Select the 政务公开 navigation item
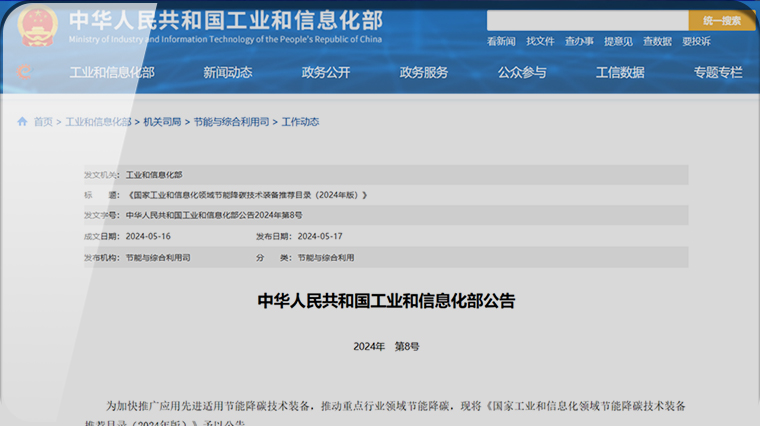Image resolution: width=760 pixels, height=426 pixels. tap(326, 73)
